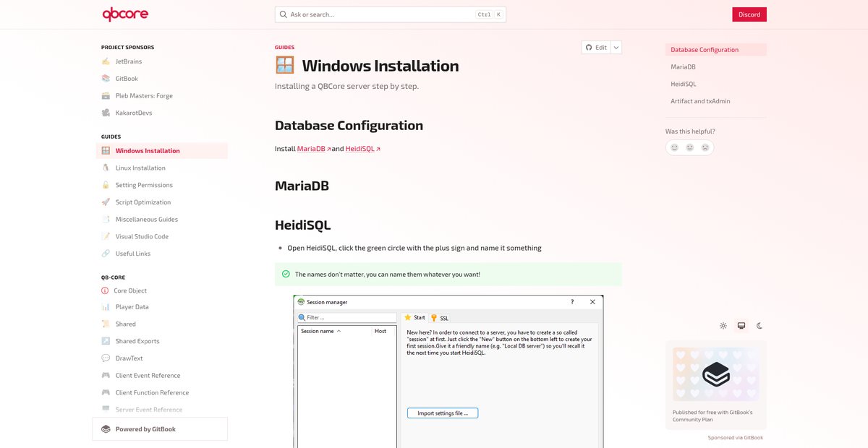Click GitBook logo in Powered by GitBook
The width and height of the screenshot is (868, 448).
coord(106,429)
